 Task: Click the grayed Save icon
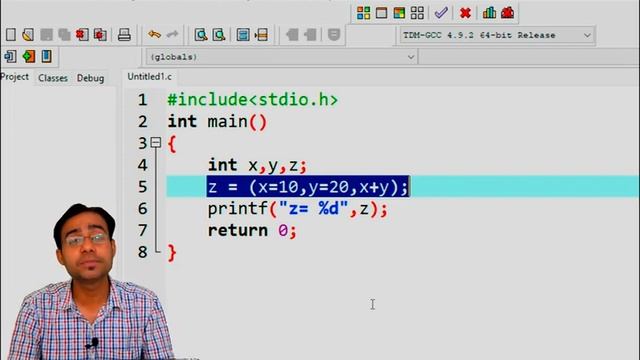pyautogui.click(x=46, y=35)
